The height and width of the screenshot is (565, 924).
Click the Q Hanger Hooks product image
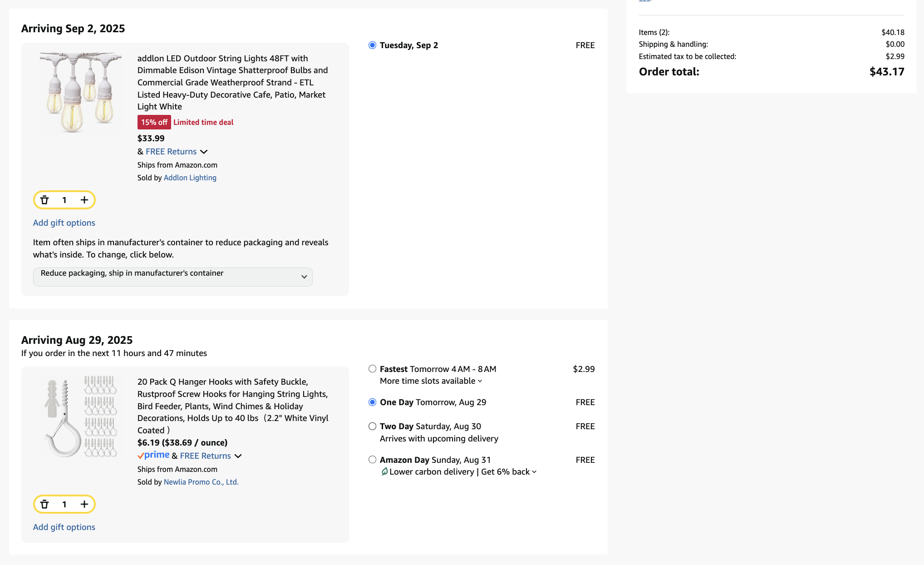(81, 416)
